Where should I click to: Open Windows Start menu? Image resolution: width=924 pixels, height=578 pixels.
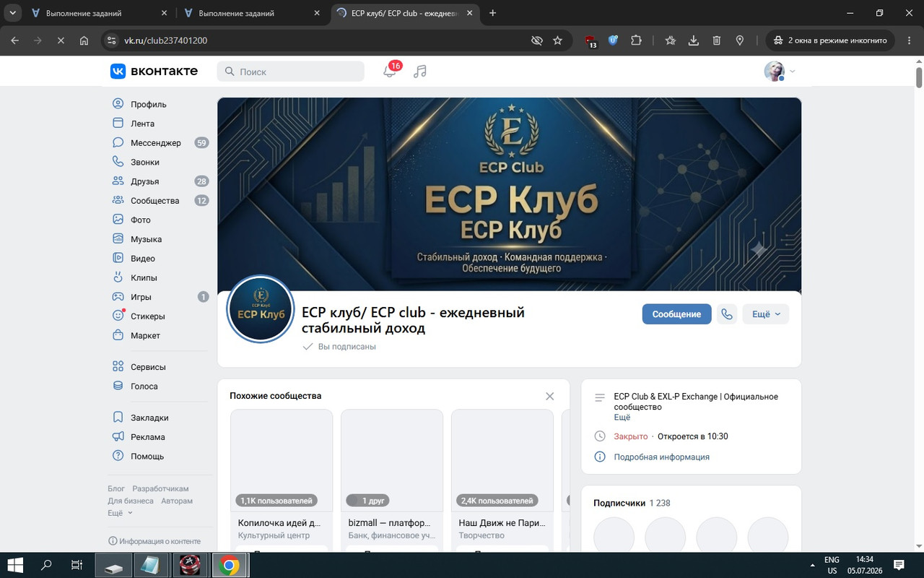[x=14, y=565]
